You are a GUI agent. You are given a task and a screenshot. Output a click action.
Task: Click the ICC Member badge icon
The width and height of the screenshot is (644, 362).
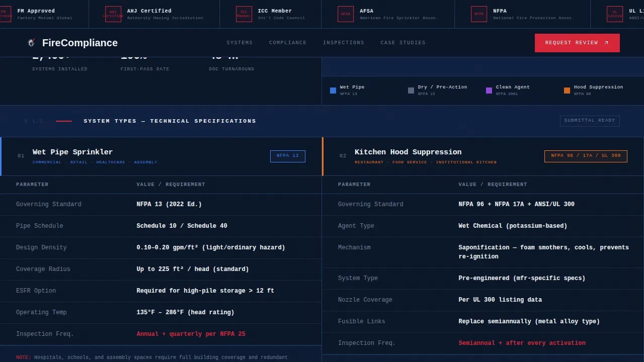pos(244,14)
